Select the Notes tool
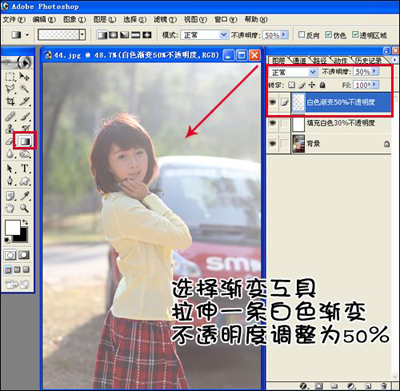Viewport: 400px width, 391px height. (x=10, y=196)
